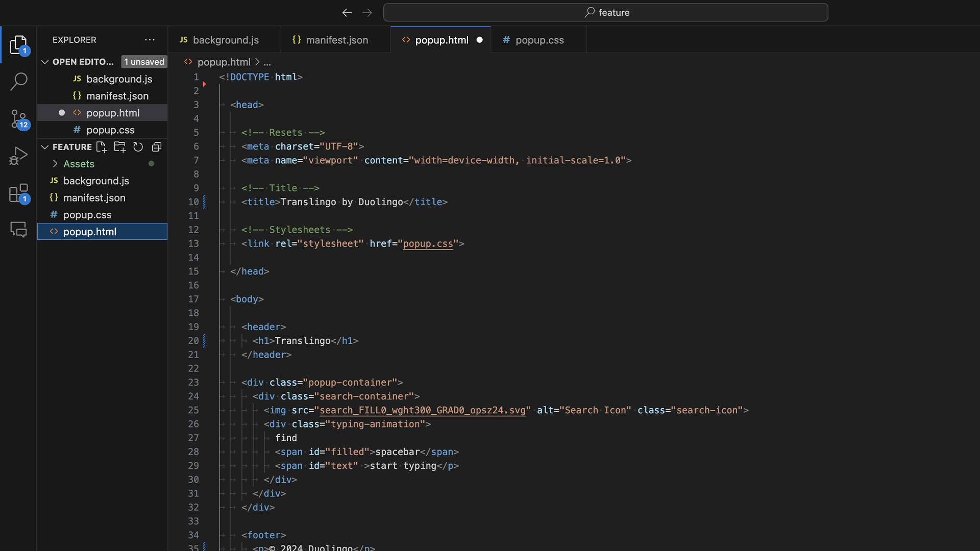Image resolution: width=980 pixels, height=551 pixels.
Task: Collapse the FEATURE folder section
Action: (45, 147)
